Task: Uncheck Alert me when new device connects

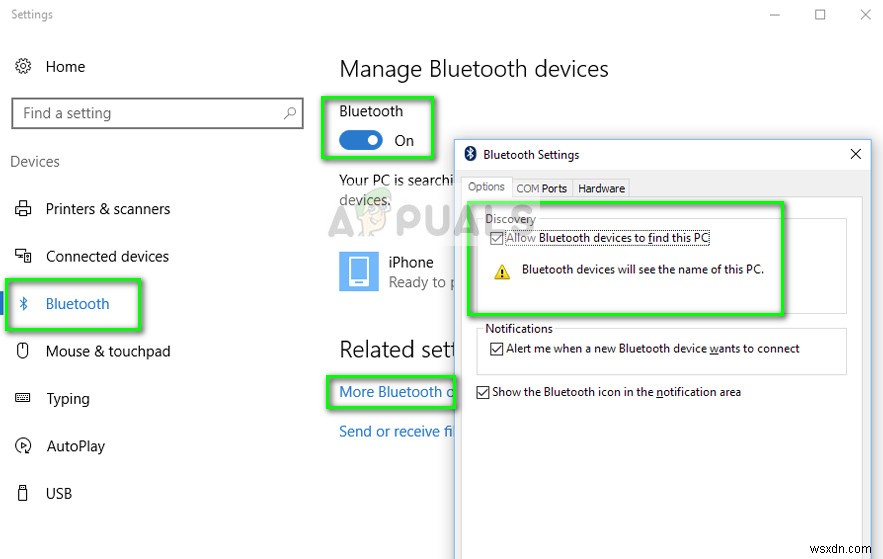Action: tap(496, 349)
